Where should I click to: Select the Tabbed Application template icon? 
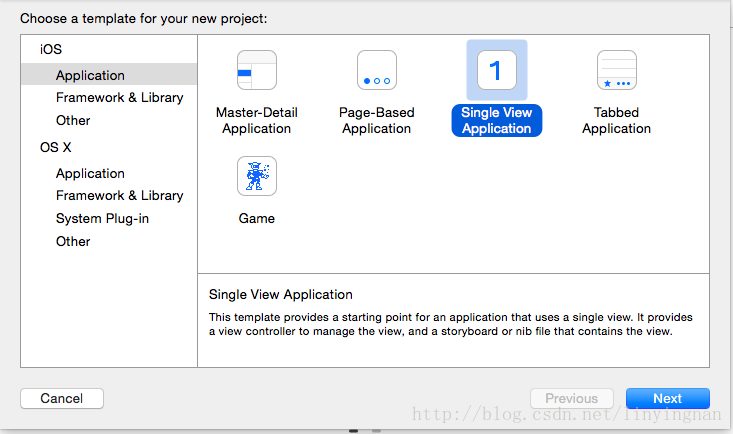[x=617, y=70]
